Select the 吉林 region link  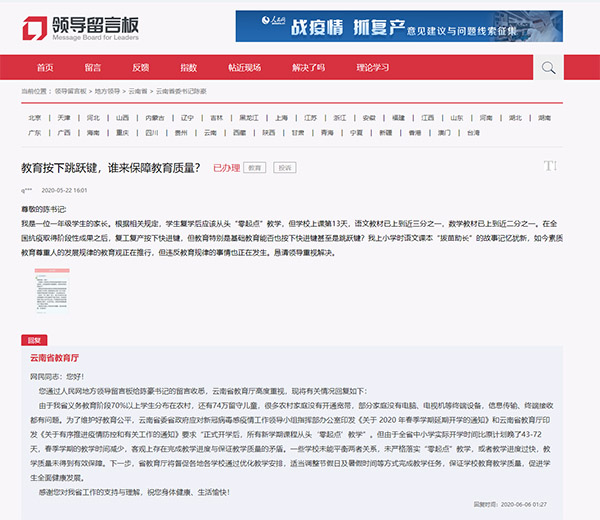tap(216, 118)
